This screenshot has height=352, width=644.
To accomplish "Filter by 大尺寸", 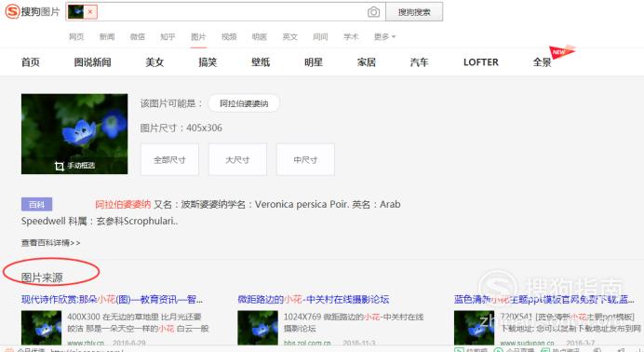I will coord(238,159).
